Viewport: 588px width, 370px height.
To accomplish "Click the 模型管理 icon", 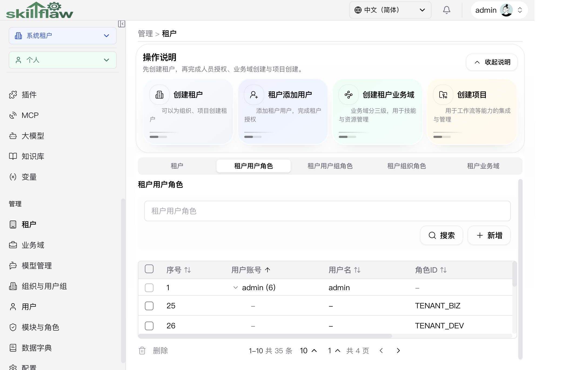I will 13,266.
